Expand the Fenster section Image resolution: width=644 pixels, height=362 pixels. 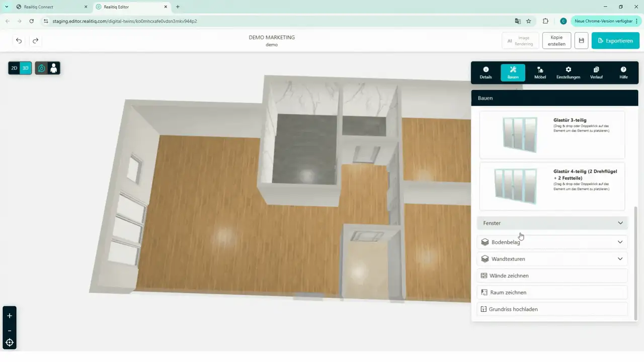coord(552,223)
